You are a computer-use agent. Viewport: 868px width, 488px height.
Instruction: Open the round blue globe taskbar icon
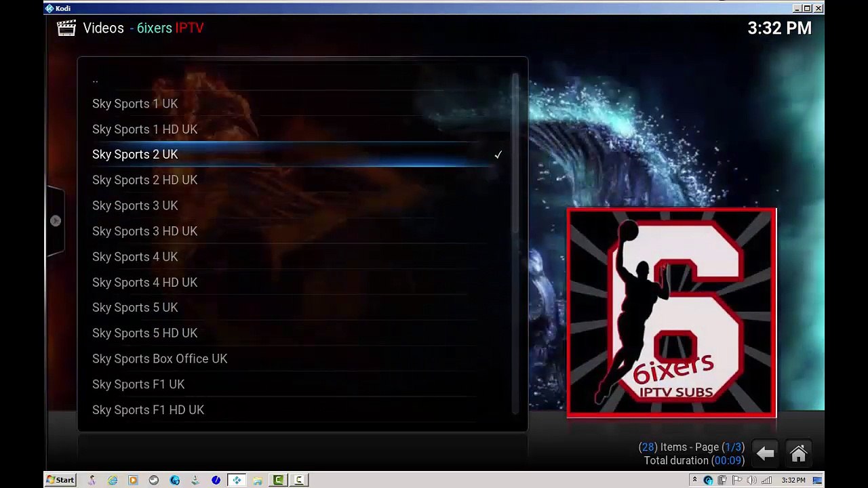pos(174,480)
